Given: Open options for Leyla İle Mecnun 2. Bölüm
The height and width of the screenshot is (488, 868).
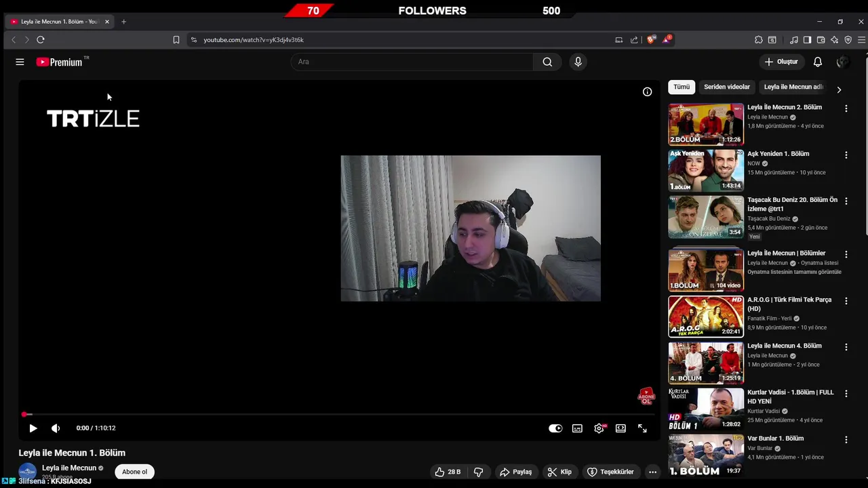Looking at the screenshot, I should (x=846, y=108).
